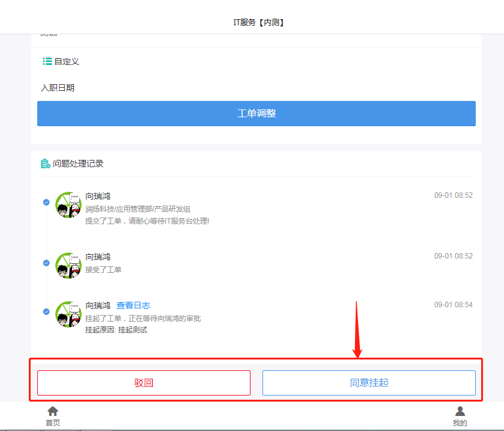Click the 问题处理记录 section heading
The image size is (504, 431).
pyautogui.click(x=78, y=164)
